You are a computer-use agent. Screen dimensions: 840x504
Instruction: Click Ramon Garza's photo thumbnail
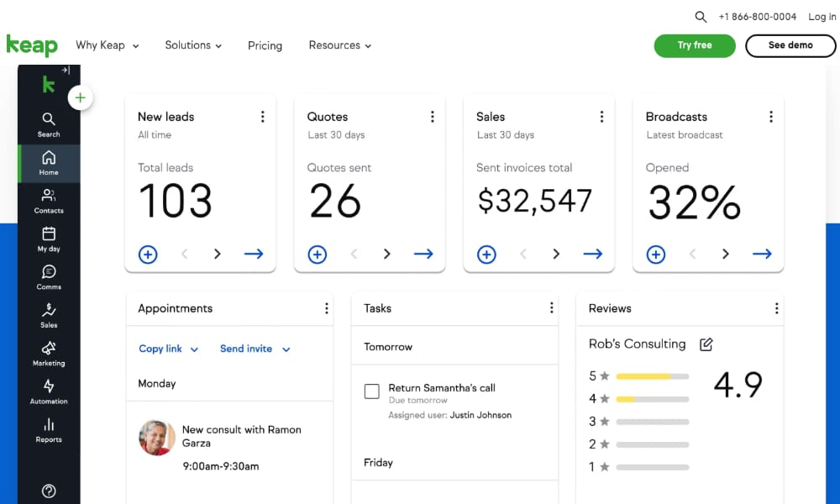(157, 438)
